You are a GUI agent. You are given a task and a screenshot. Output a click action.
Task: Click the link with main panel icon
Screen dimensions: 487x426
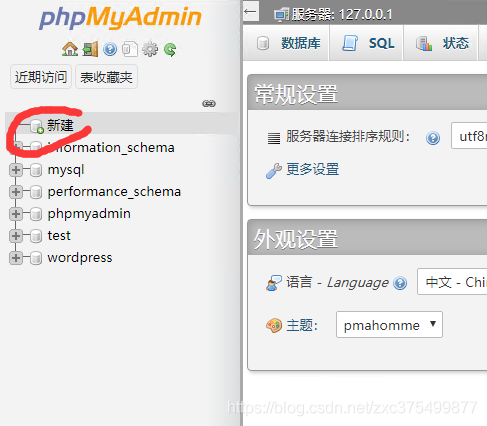pyautogui.click(x=209, y=104)
